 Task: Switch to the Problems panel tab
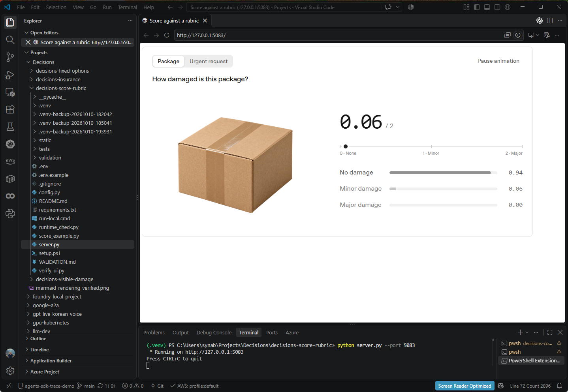click(x=154, y=332)
